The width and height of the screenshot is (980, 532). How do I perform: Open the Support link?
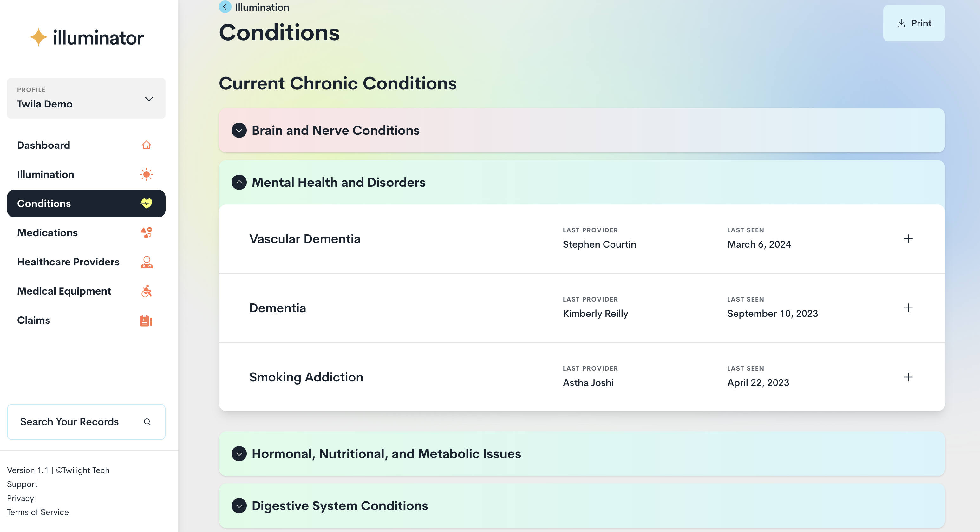click(x=22, y=484)
